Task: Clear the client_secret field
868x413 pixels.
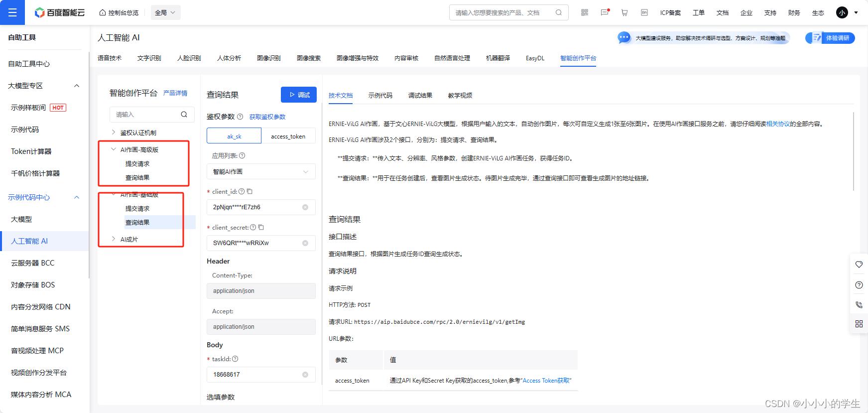Action: [305, 243]
